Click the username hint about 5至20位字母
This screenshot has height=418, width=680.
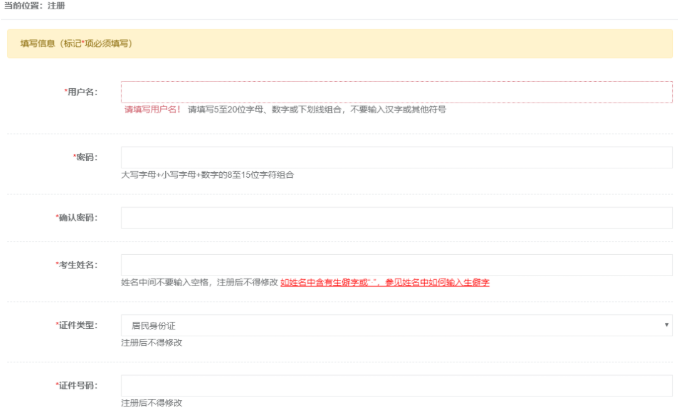(x=316, y=109)
